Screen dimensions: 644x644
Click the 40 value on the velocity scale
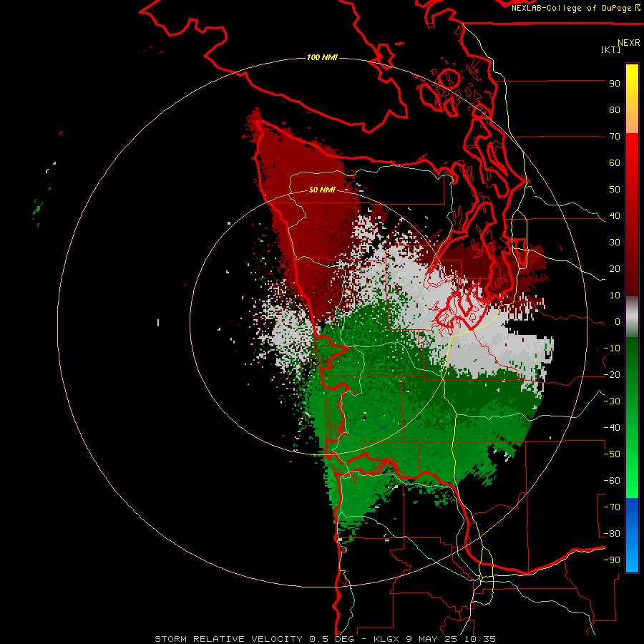(x=615, y=216)
